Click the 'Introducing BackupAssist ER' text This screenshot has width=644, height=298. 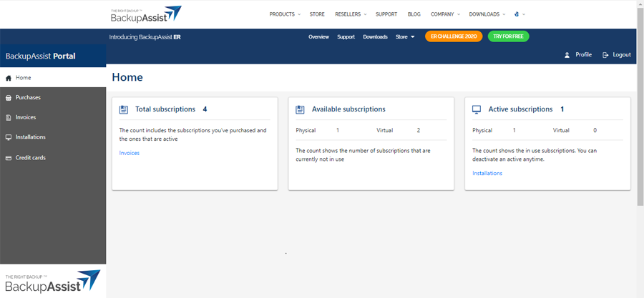(x=145, y=37)
